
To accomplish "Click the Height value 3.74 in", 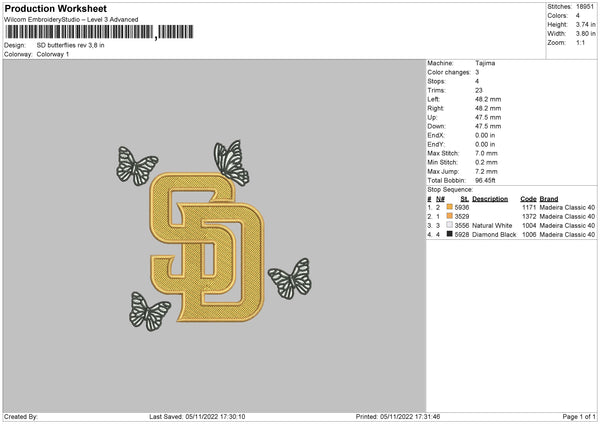I will [585, 24].
